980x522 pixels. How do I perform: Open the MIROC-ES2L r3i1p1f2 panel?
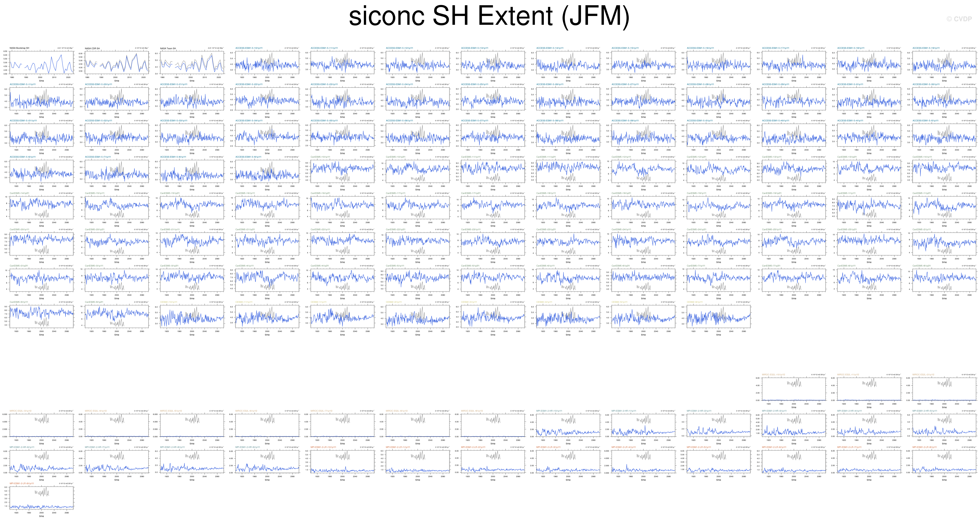click(x=41, y=425)
